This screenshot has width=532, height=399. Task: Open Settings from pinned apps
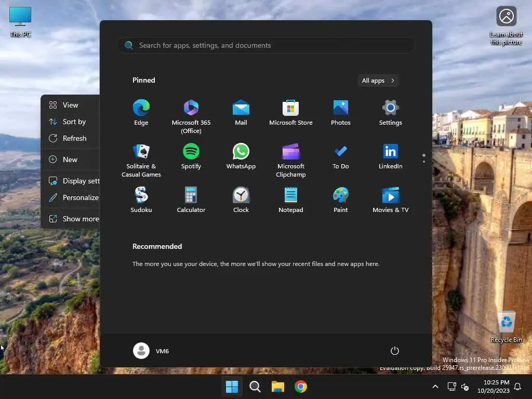[x=391, y=113]
